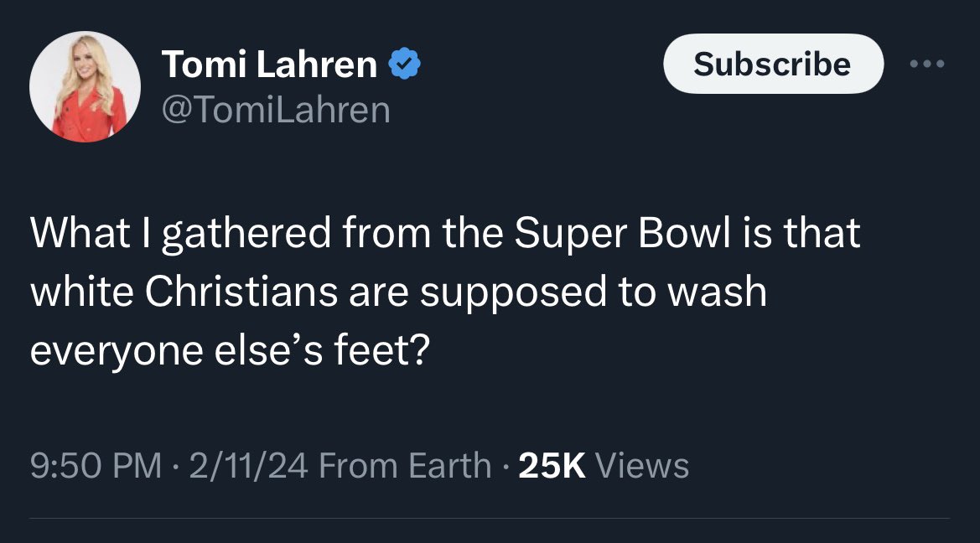
Task: Click the divider line below the timestamp
Action: tap(490, 519)
